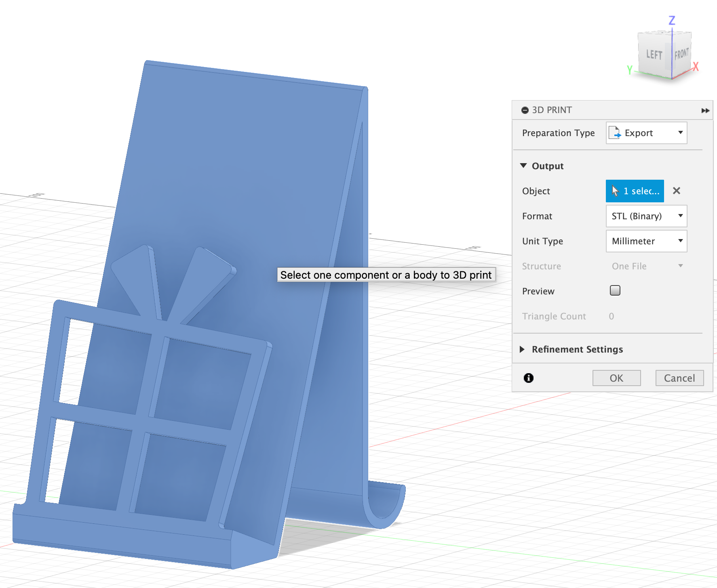Open the Format dropdown showing STL (Binary)
Image resolution: width=717 pixels, height=588 pixels.
tap(646, 216)
